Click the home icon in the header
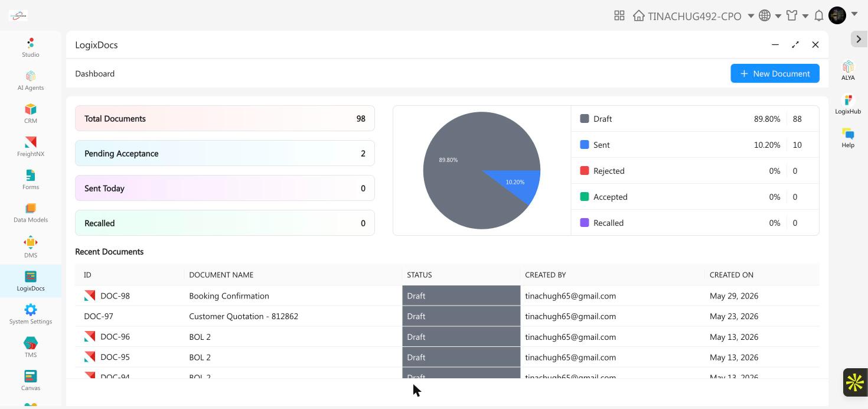 639,15
